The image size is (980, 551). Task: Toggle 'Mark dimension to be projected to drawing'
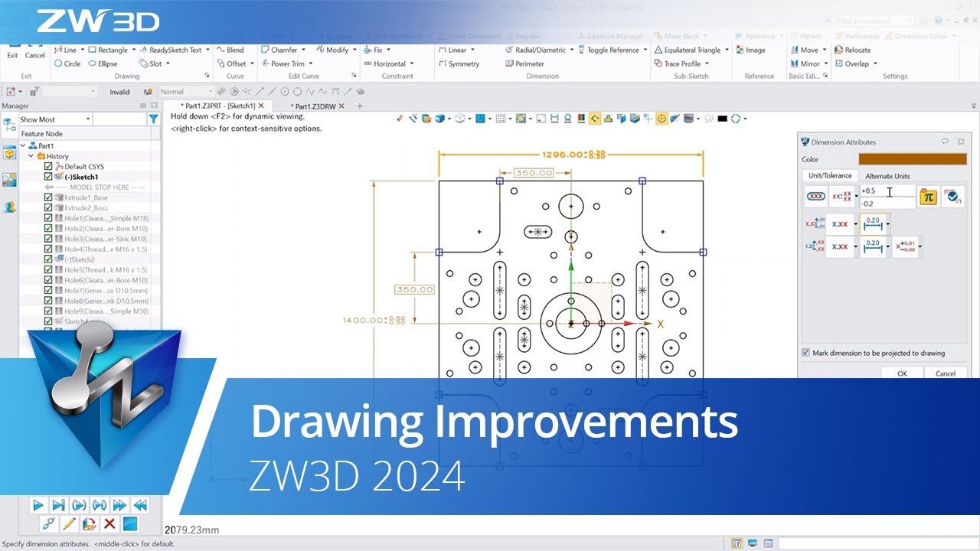click(x=805, y=353)
